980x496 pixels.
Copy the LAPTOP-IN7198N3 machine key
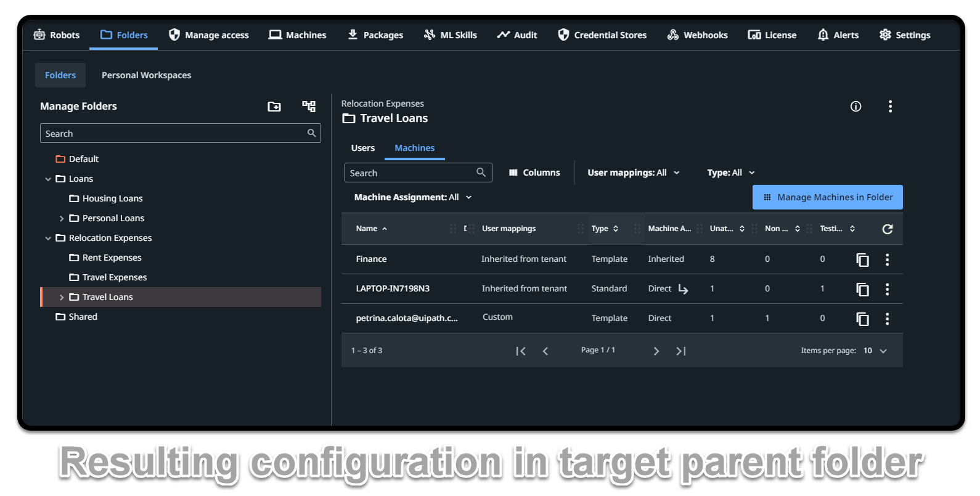pyautogui.click(x=863, y=289)
